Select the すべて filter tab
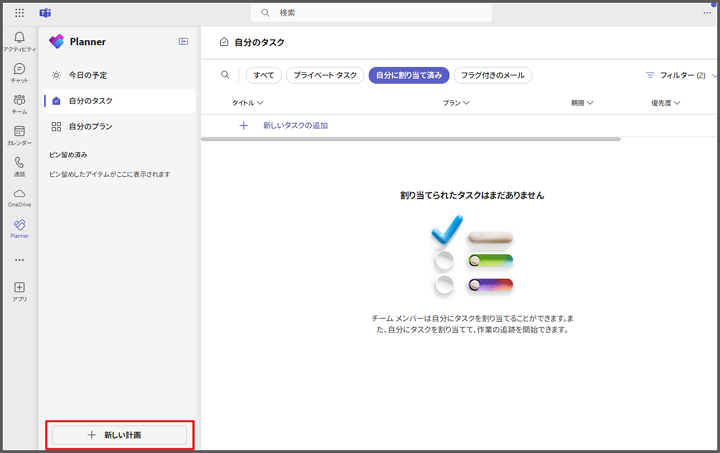720x453 pixels. [x=264, y=75]
